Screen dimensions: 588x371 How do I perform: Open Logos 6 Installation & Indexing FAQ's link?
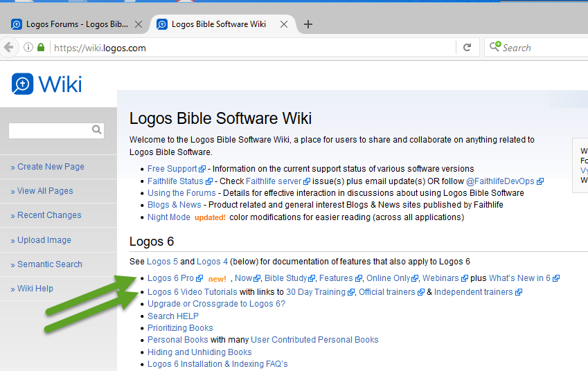[217, 364]
